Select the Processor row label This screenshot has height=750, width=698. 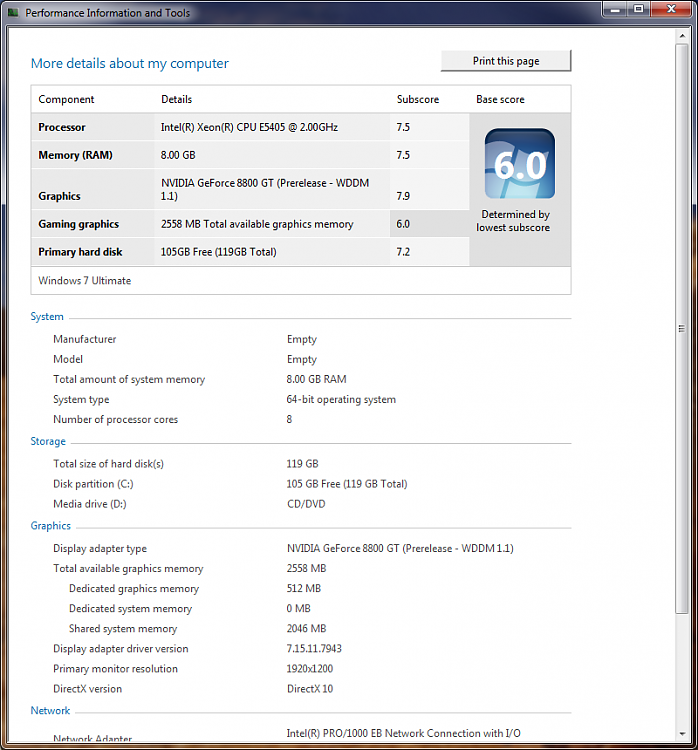tap(62, 127)
